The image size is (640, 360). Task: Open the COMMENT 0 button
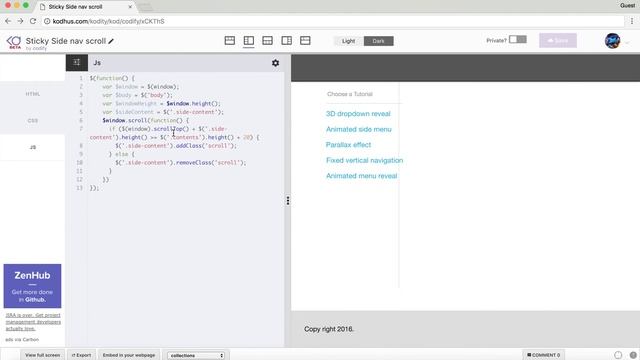point(543,355)
